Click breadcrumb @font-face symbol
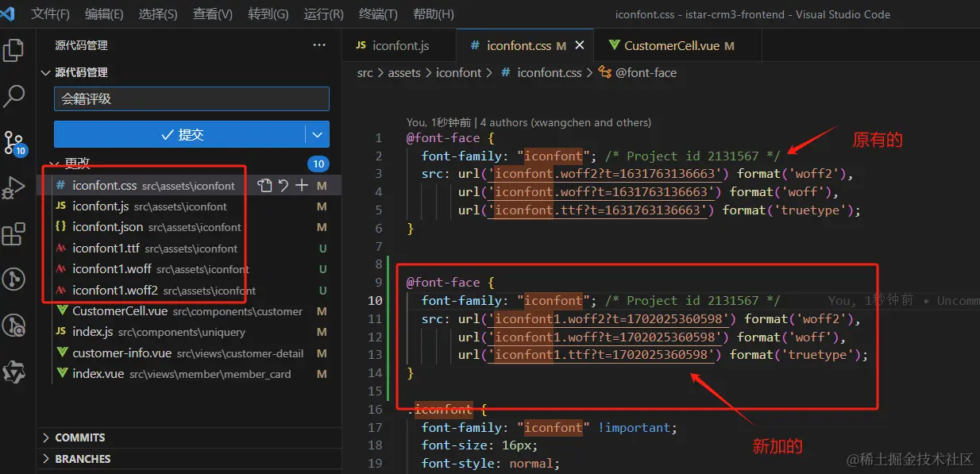This screenshot has width=980, height=474. click(638, 72)
